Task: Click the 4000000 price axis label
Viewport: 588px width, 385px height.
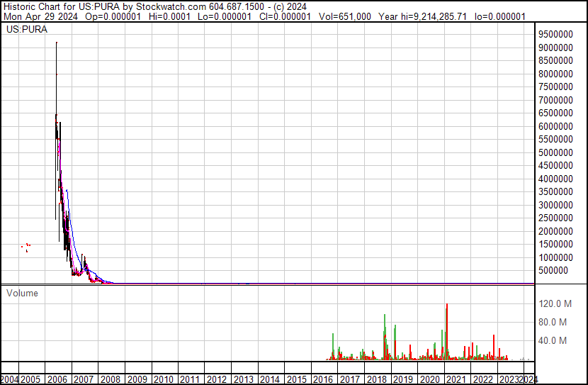Action: 555,179
